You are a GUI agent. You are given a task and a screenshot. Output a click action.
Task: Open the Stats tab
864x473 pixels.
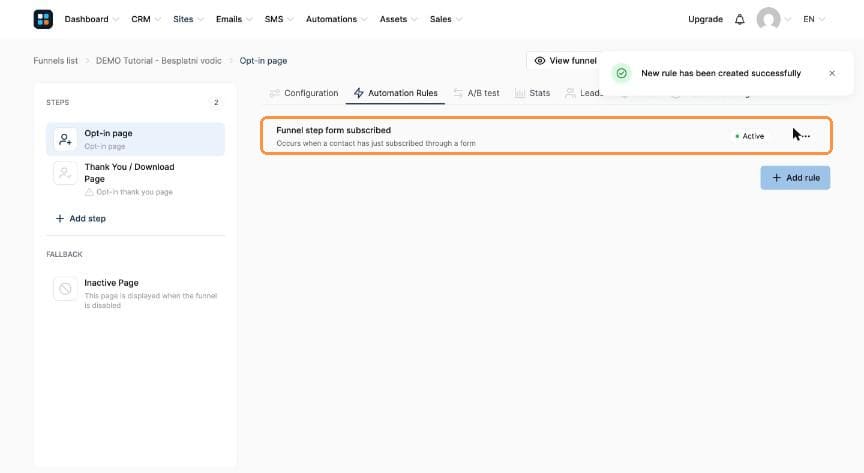532,93
